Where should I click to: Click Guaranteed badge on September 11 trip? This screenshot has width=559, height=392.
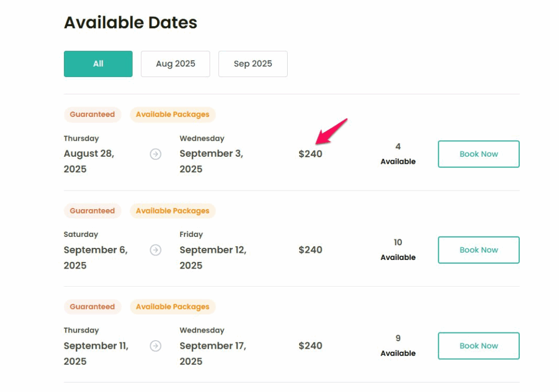[x=92, y=307]
